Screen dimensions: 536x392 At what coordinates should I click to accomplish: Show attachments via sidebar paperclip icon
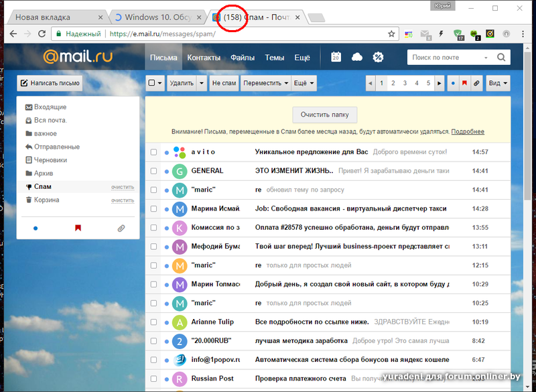point(121,228)
